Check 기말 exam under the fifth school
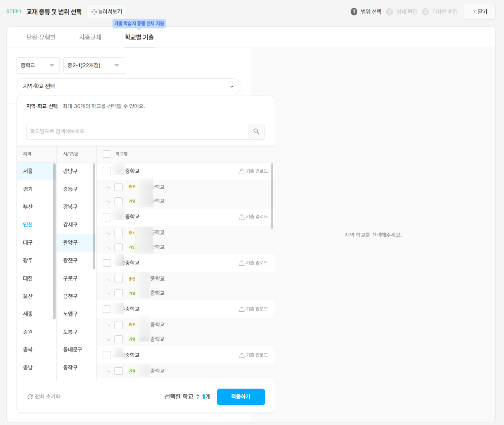The image size is (504, 425). click(118, 371)
